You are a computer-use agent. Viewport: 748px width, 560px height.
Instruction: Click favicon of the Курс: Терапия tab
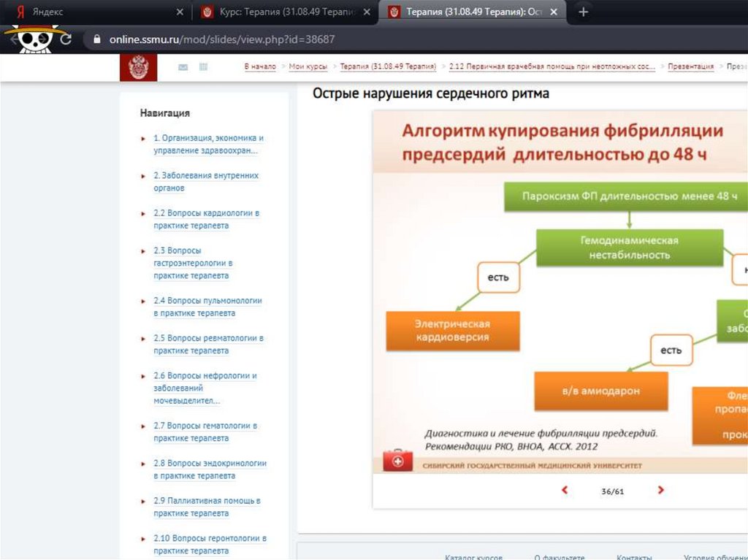[x=207, y=12]
